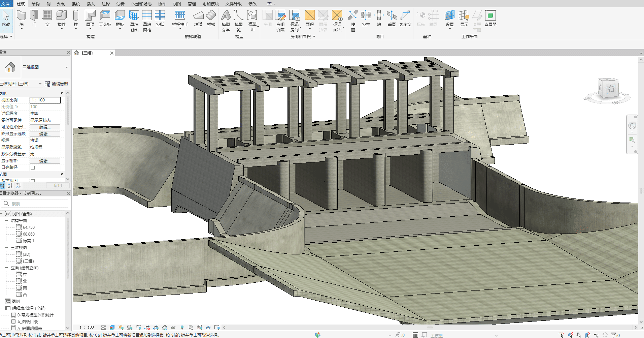Enable the Sun Path (日光路径) checkbox
This screenshot has height=338, width=644.
pyautogui.click(x=33, y=167)
